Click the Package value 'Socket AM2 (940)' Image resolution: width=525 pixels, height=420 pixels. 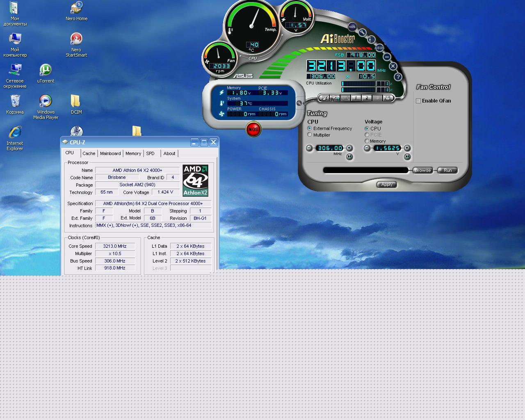coord(137,185)
